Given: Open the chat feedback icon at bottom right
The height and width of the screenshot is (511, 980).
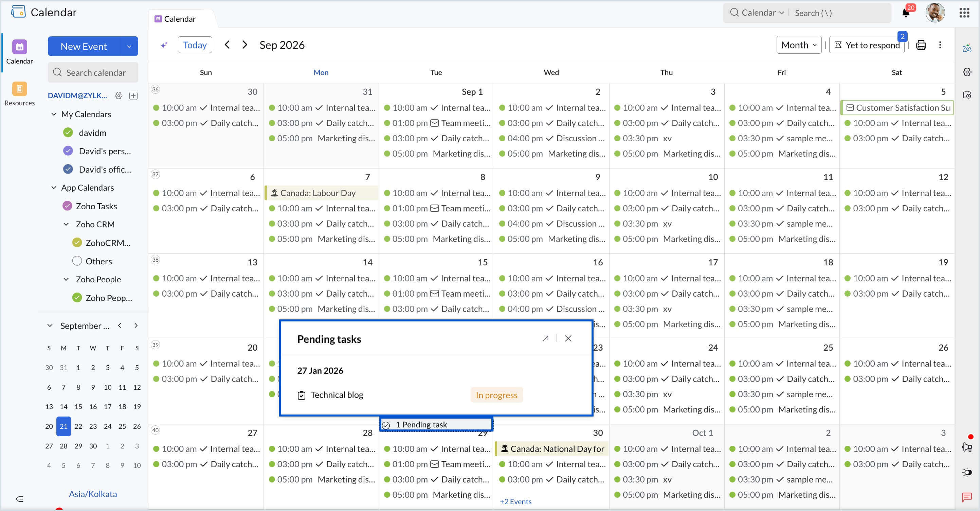Looking at the screenshot, I should [967, 497].
